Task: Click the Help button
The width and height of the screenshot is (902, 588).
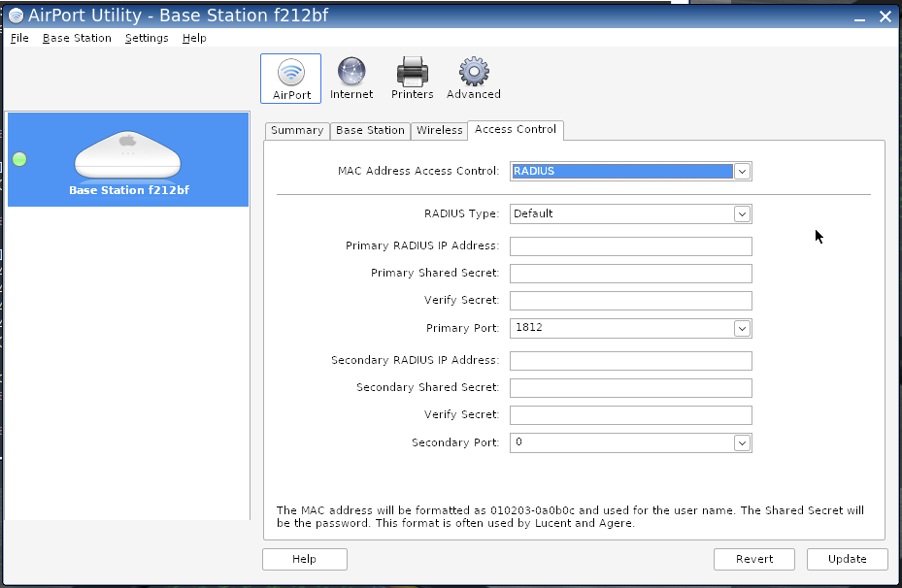Action: (x=304, y=559)
